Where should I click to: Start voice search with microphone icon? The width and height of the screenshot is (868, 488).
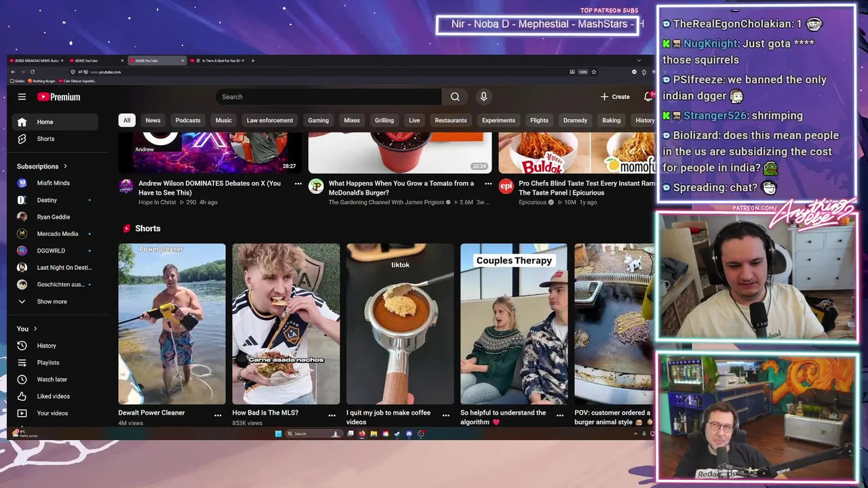pos(484,97)
